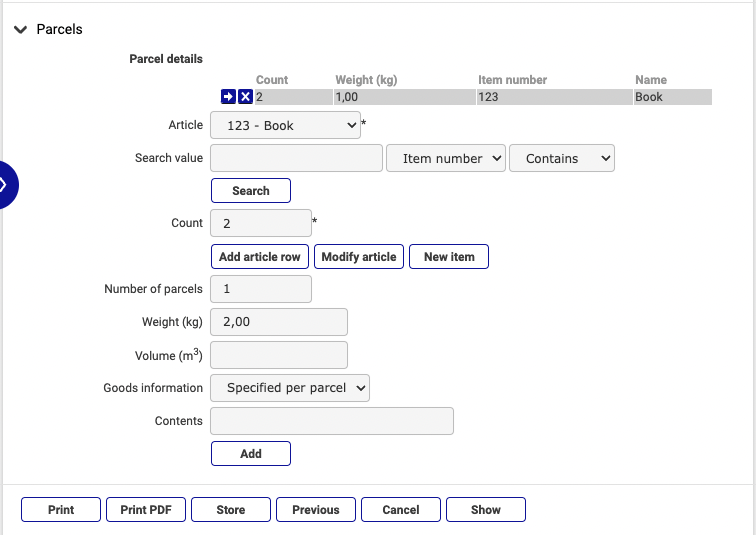Click the Print PDF button
Screen dimensions: 756x535
point(146,510)
